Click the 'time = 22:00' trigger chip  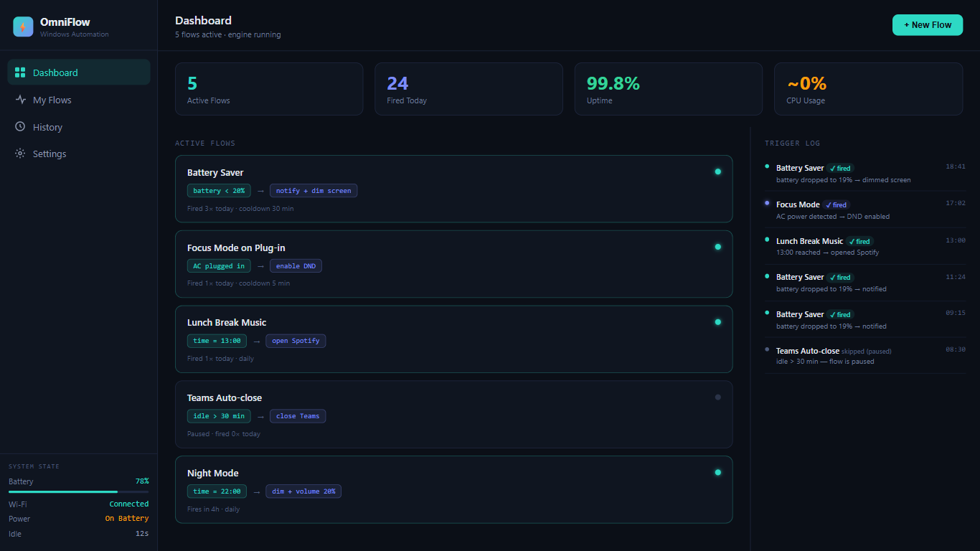pyautogui.click(x=217, y=491)
